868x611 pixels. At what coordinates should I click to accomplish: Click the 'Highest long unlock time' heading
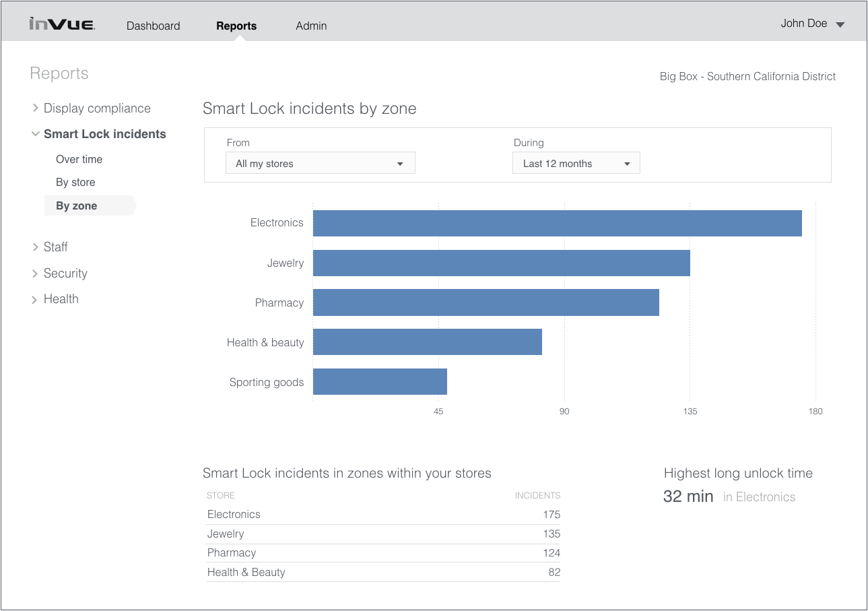[x=738, y=474]
